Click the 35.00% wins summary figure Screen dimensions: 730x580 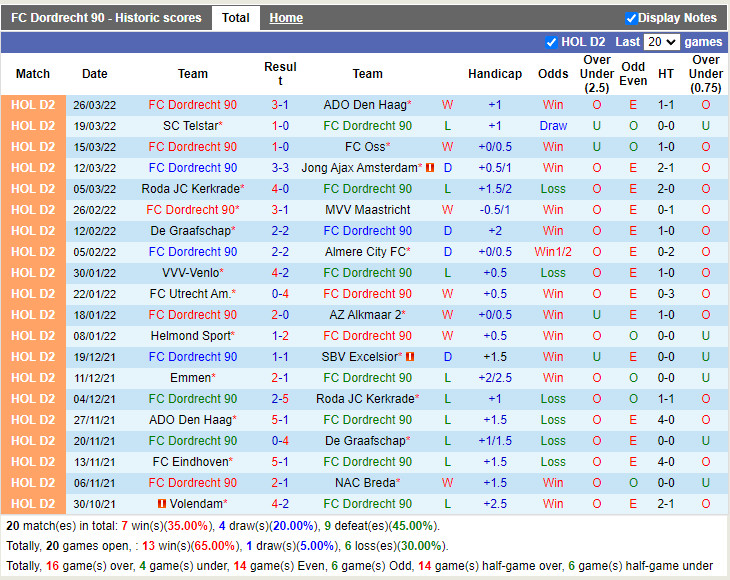(188, 526)
